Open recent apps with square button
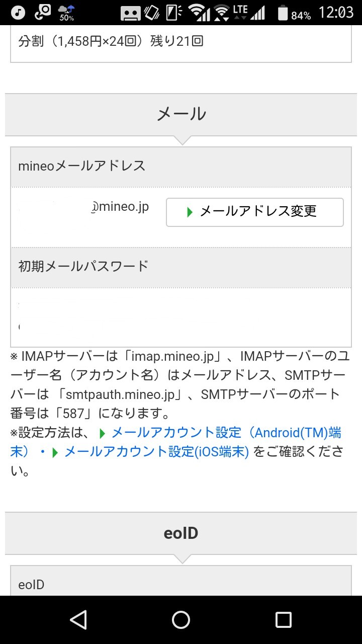This screenshot has height=644, width=362. coord(283,620)
